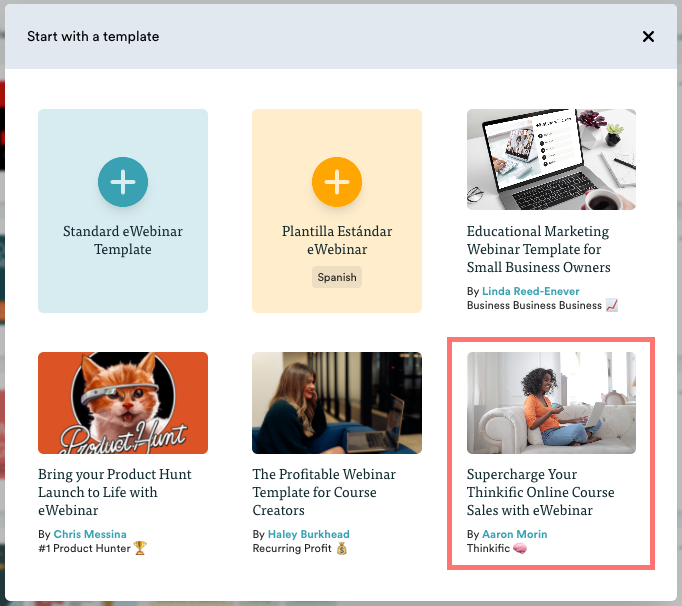Click the orange plus icon for Plantilla Estándar
This screenshot has height=606, width=682.
coord(337,182)
